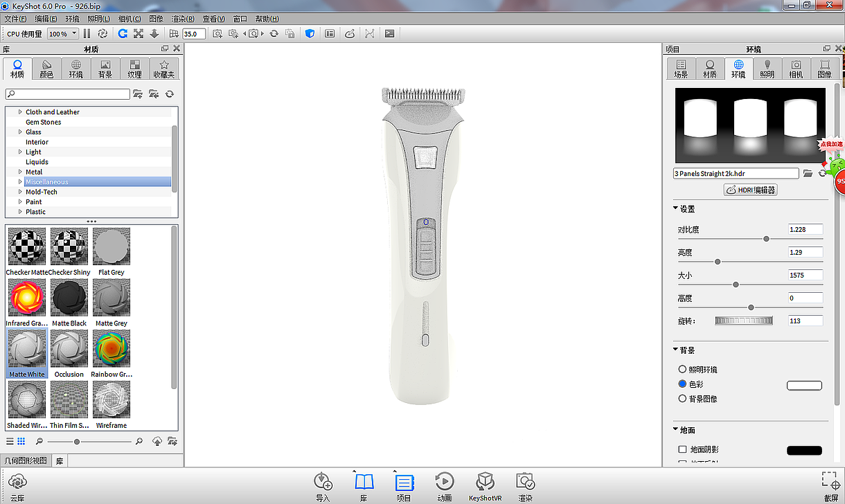Viewport: 845px width, 504px height.
Task: Select 照明环境 background radio option
Action: coord(682,370)
